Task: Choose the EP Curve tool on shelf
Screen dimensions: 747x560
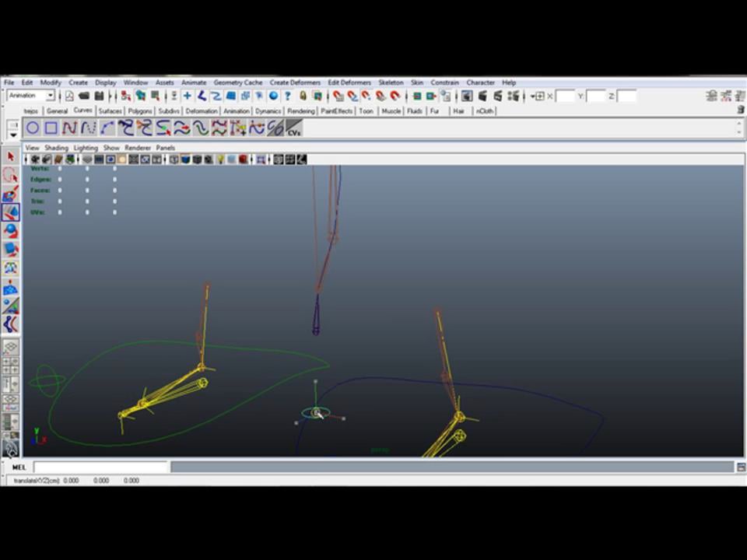Action: [69, 128]
